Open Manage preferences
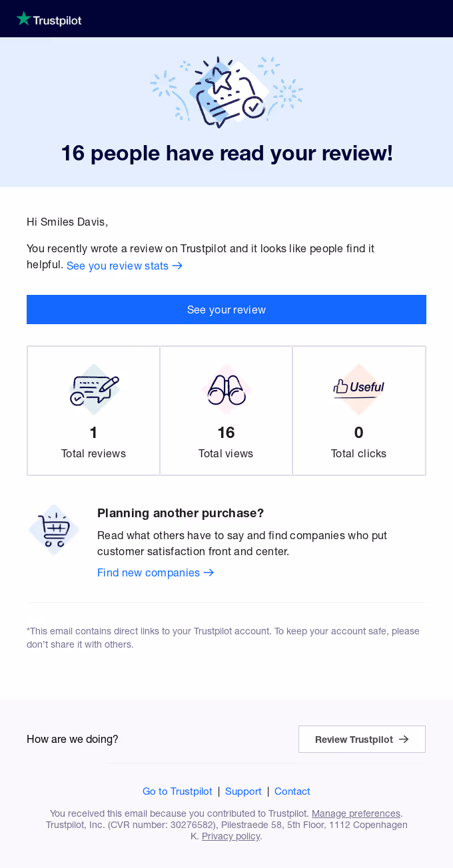 (x=356, y=813)
